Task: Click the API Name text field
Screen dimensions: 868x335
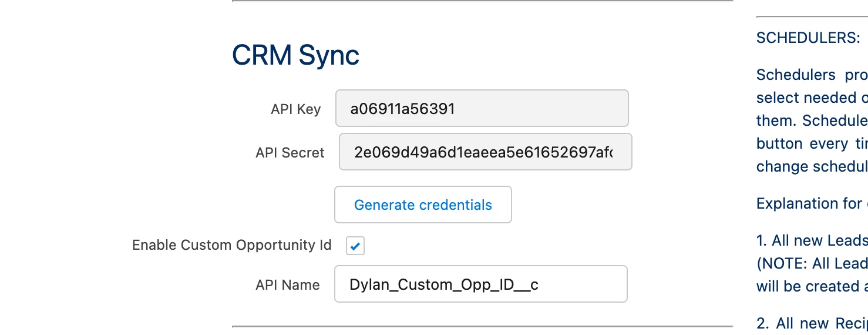Action: 480,284
